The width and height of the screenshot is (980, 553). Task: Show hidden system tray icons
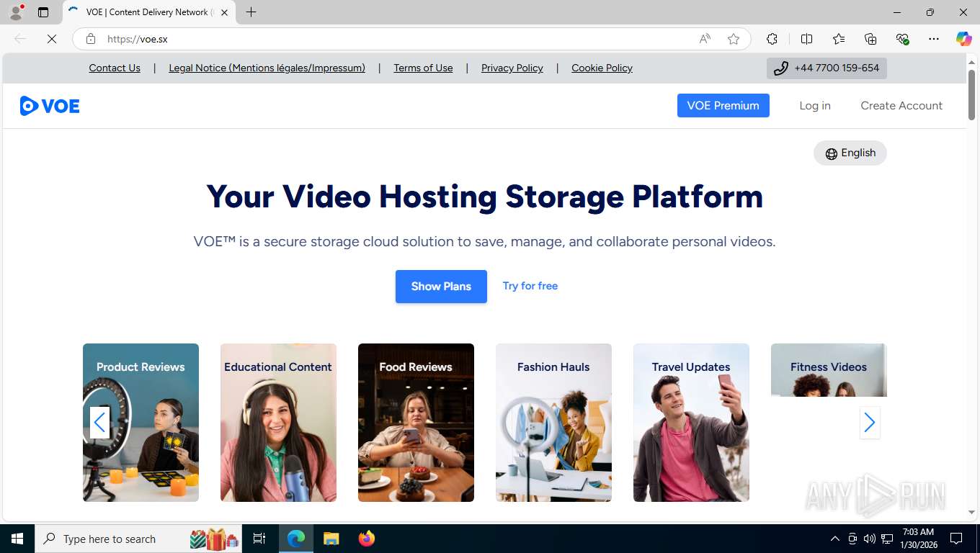click(x=835, y=539)
